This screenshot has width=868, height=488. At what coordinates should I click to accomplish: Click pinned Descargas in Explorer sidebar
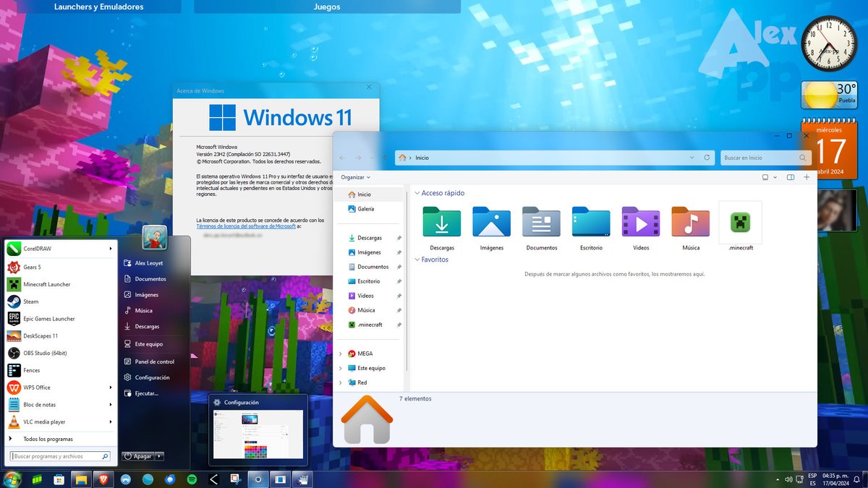click(x=370, y=238)
